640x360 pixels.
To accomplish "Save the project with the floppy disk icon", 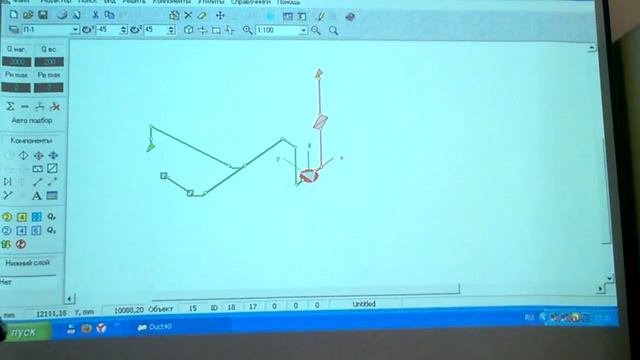I will pyautogui.click(x=42, y=15).
